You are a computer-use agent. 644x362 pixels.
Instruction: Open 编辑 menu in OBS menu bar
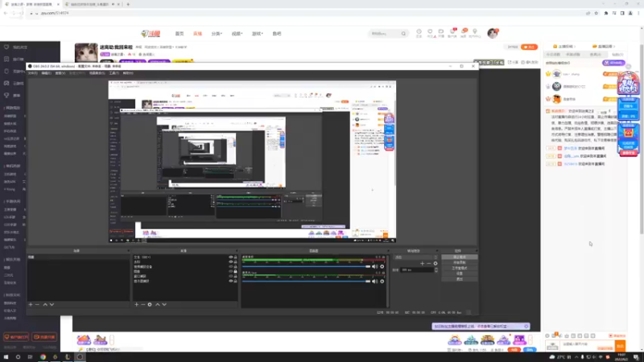coord(47,73)
